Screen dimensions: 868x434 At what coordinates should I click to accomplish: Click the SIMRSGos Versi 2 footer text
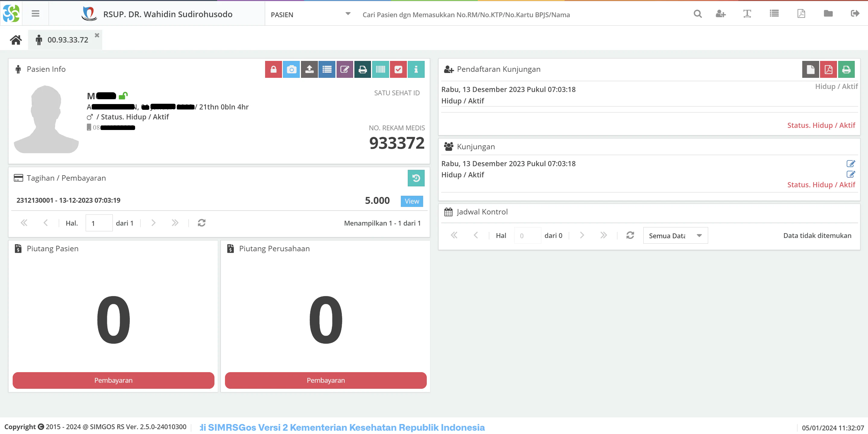point(342,427)
